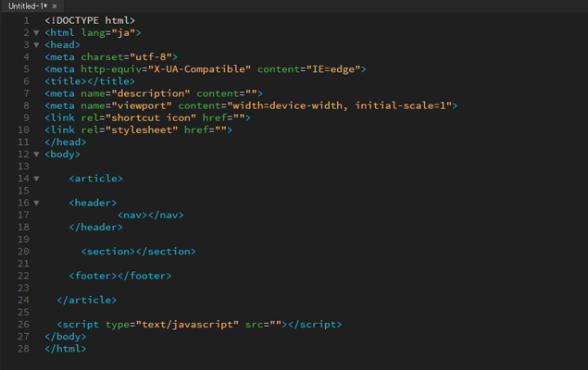This screenshot has width=588, height=370.
Task: Place cursor in the nav tag
Action: [134, 216]
